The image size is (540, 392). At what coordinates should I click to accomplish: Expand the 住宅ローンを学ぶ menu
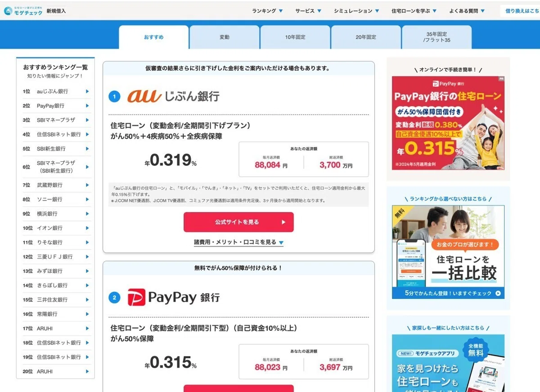point(414,11)
